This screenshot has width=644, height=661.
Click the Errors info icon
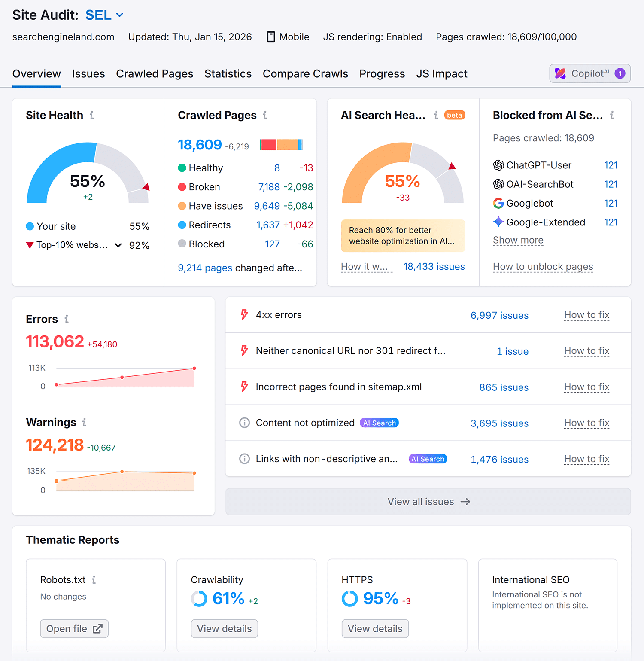(x=67, y=319)
